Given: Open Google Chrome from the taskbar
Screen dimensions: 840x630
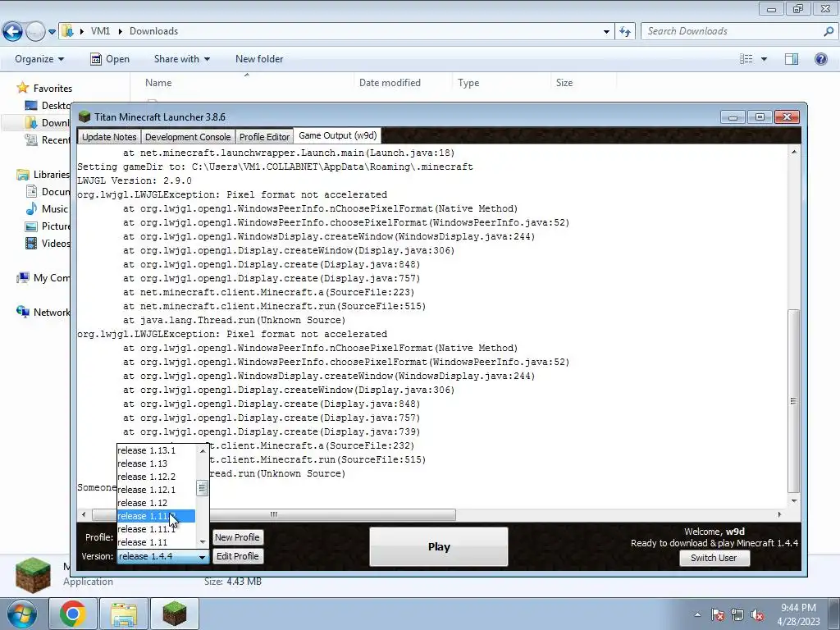Looking at the screenshot, I should point(73,614).
